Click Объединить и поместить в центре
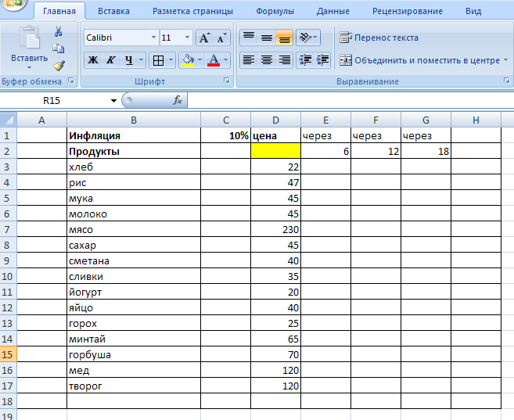This screenshot has height=420, width=514. point(419,59)
